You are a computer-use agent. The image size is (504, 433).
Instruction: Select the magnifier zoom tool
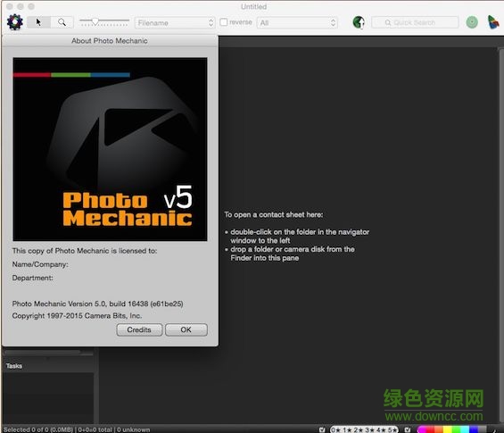(x=62, y=22)
